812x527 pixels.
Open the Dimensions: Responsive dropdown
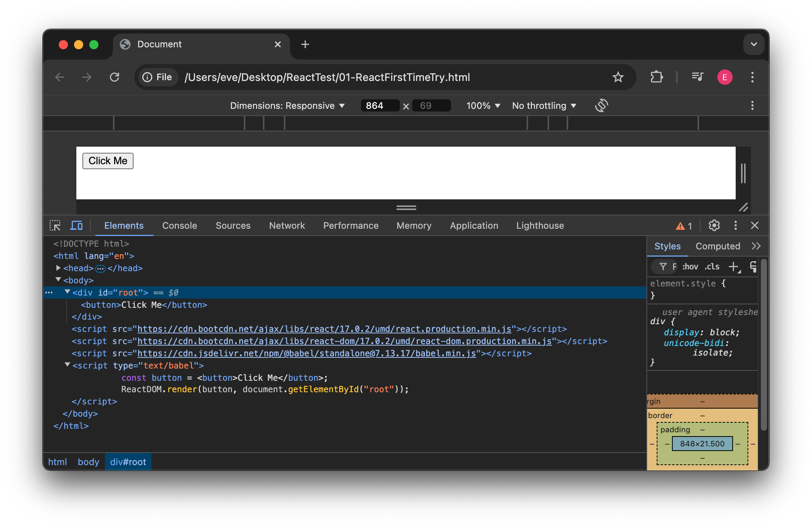coord(287,105)
